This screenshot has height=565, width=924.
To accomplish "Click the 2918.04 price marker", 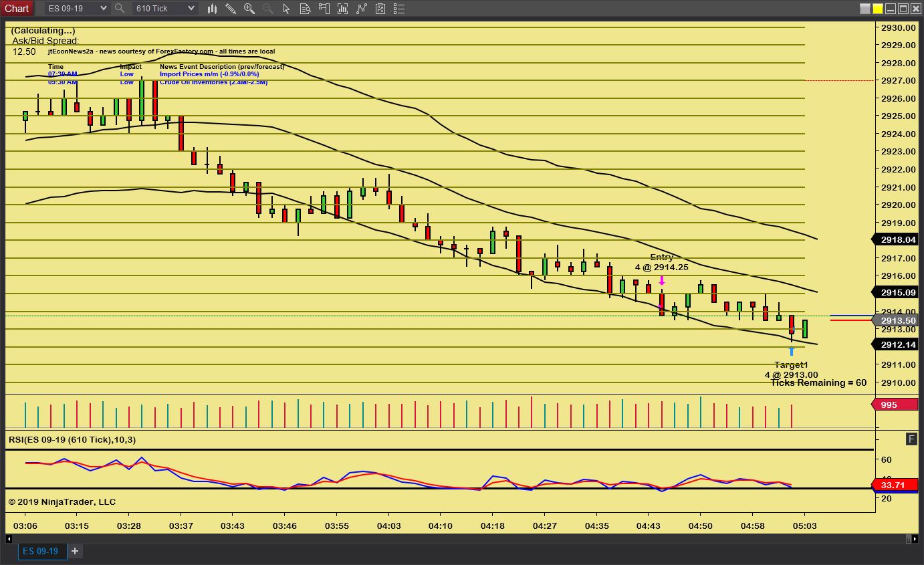I will (896, 239).
